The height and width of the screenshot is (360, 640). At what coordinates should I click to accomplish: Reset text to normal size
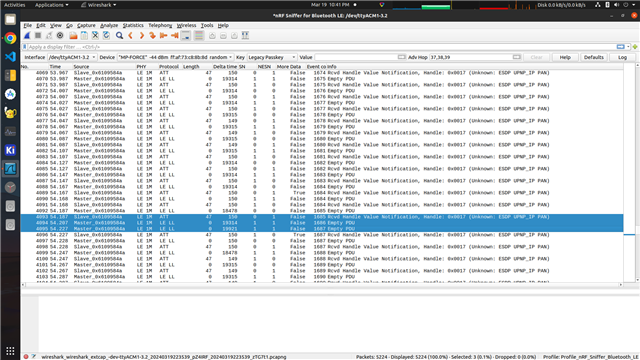click(234, 36)
